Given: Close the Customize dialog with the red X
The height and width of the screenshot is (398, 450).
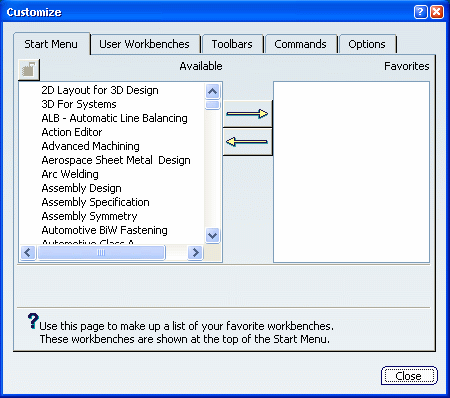Looking at the screenshot, I should [x=437, y=12].
